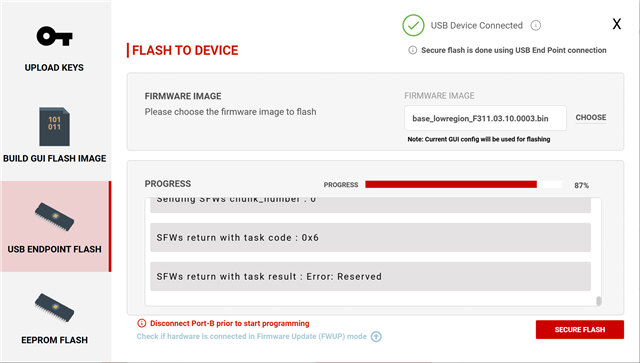Click the up-arrow icon after the FWUP mode text
Screen dimensions: 640x363
click(376, 336)
